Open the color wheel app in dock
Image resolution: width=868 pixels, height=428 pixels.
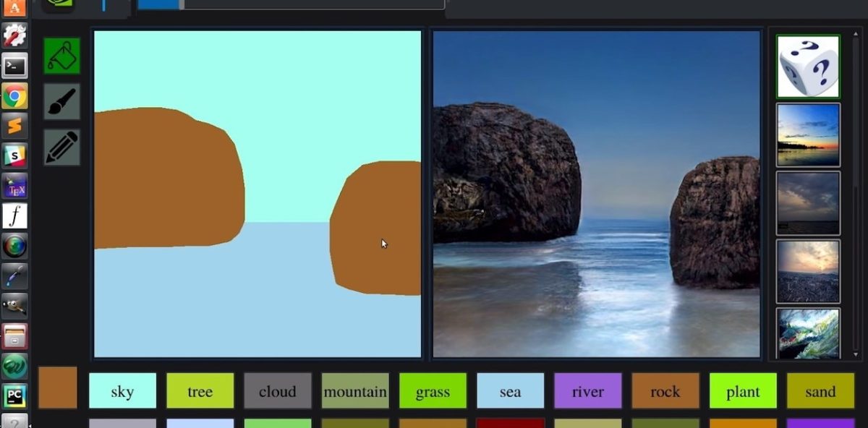pos(14,246)
